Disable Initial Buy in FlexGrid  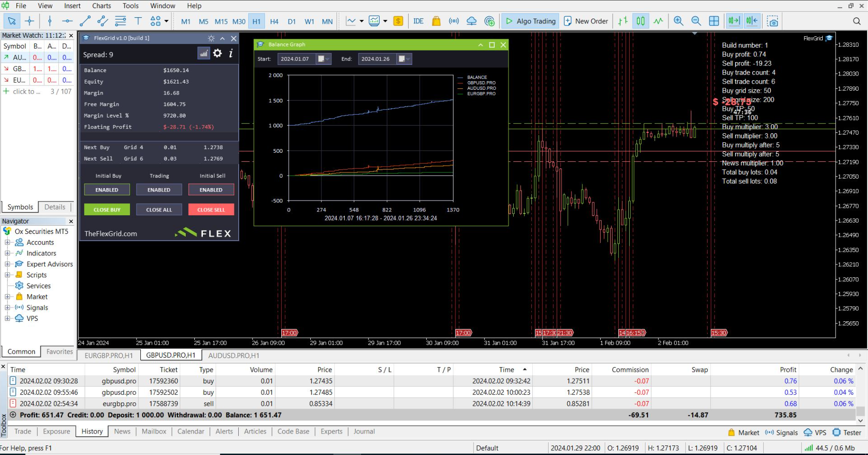[x=107, y=190]
